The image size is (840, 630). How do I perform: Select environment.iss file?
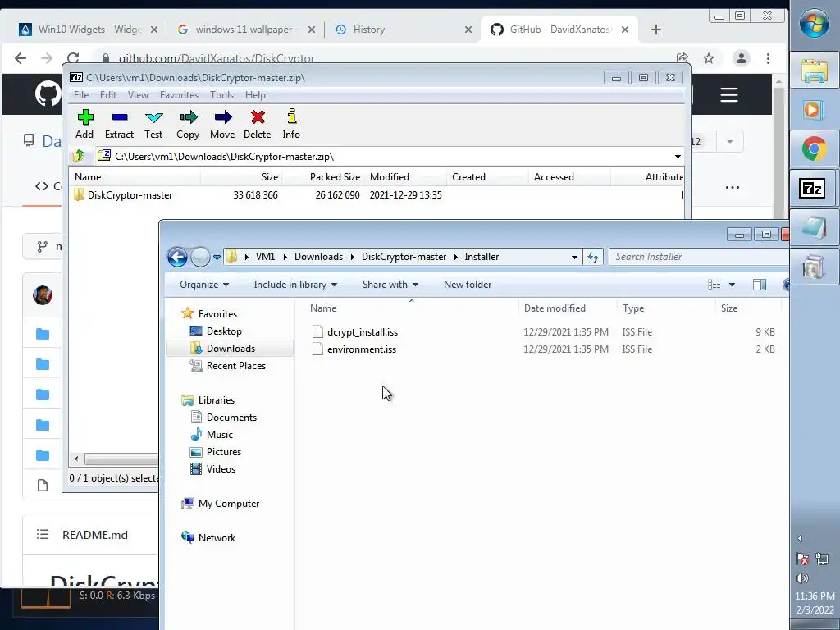362,349
